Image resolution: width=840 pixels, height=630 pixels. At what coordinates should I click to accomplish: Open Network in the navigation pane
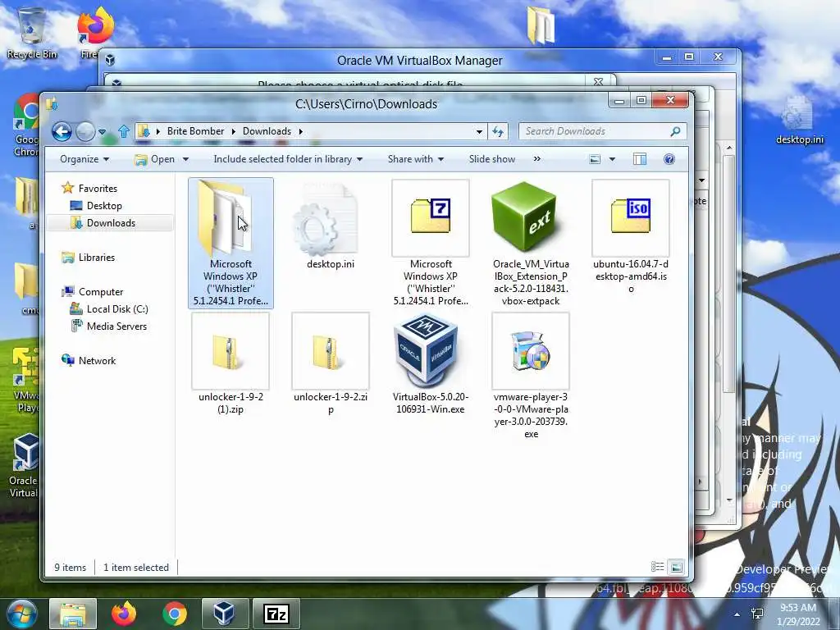click(x=97, y=361)
